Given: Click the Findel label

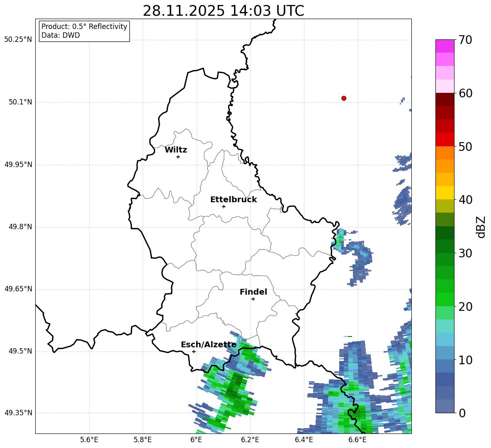Looking at the screenshot, I should click(253, 292).
